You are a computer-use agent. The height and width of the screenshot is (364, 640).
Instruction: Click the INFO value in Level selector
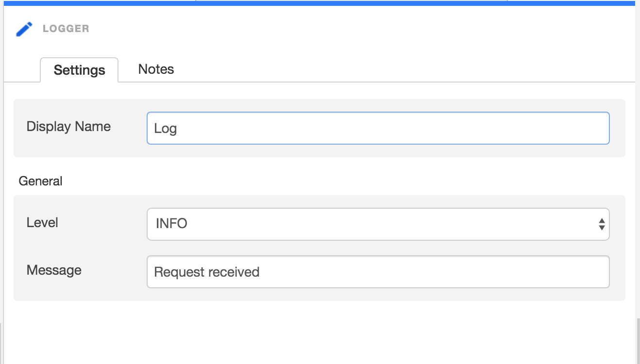point(171,224)
